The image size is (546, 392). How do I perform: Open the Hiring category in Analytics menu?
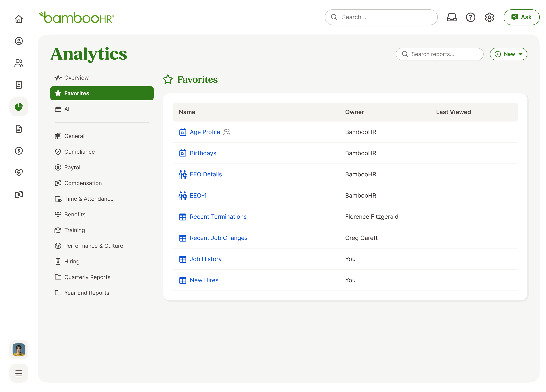102,261
